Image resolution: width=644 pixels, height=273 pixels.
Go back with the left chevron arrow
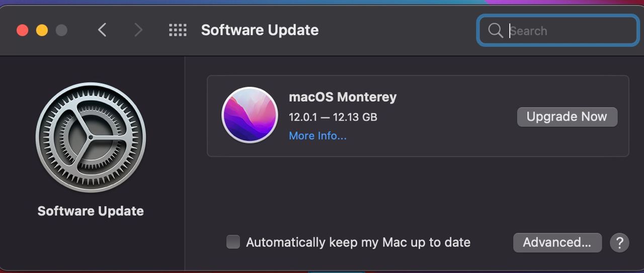point(102,30)
